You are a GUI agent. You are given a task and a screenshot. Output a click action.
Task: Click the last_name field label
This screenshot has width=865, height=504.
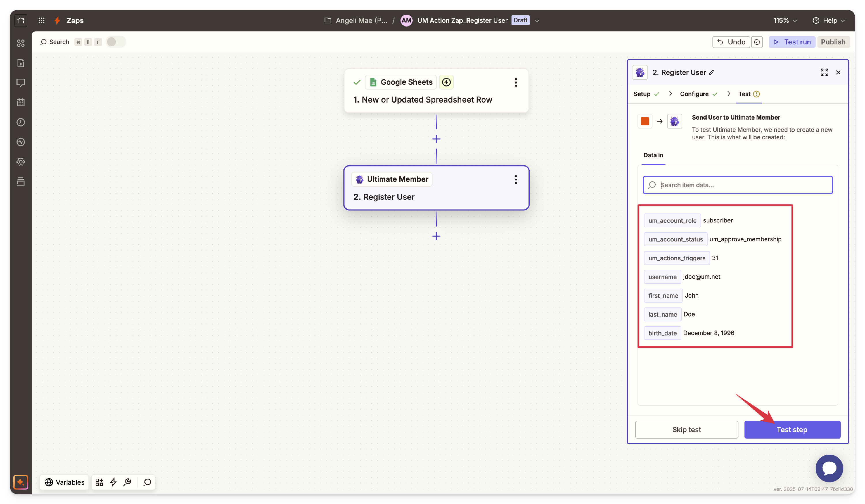(663, 314)
